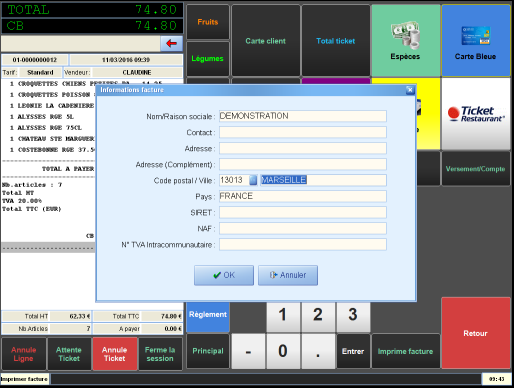The width and height of the screenshot is (514, 388).
Task: Click the clock 09:43 in status bar
Action: click(496, 379)
